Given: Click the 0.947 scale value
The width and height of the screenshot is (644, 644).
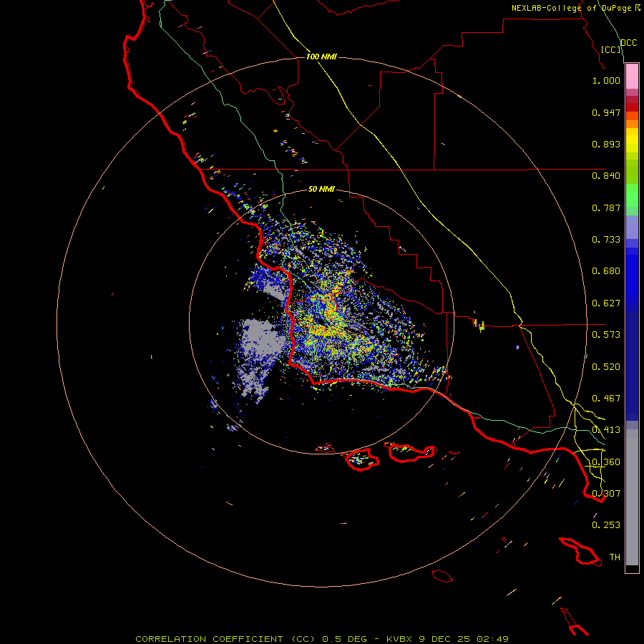Looking at the screenshot, I should click(606, 112).
